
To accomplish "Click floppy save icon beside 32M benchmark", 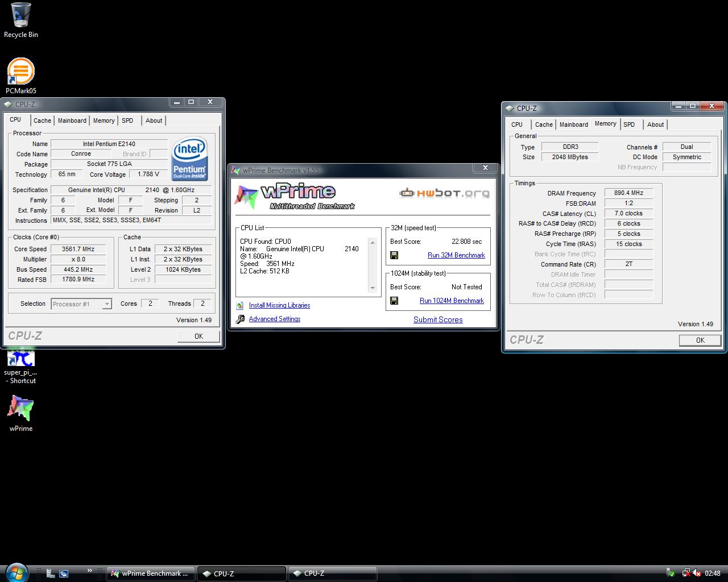I will click(x=394, y=255).
